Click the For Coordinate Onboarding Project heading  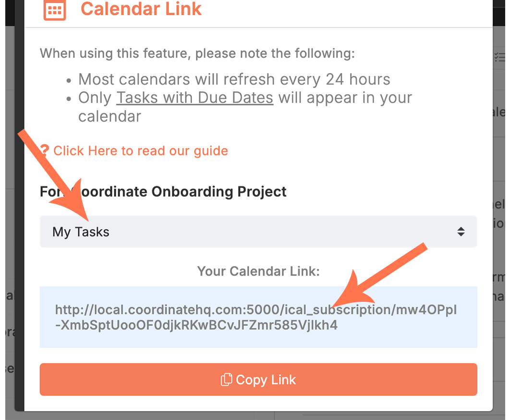click(x=163, y=191)
